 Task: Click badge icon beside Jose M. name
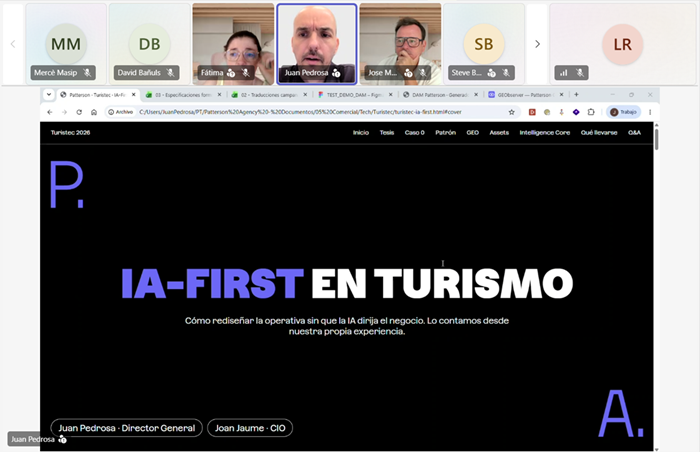click(x=408, y=73)
